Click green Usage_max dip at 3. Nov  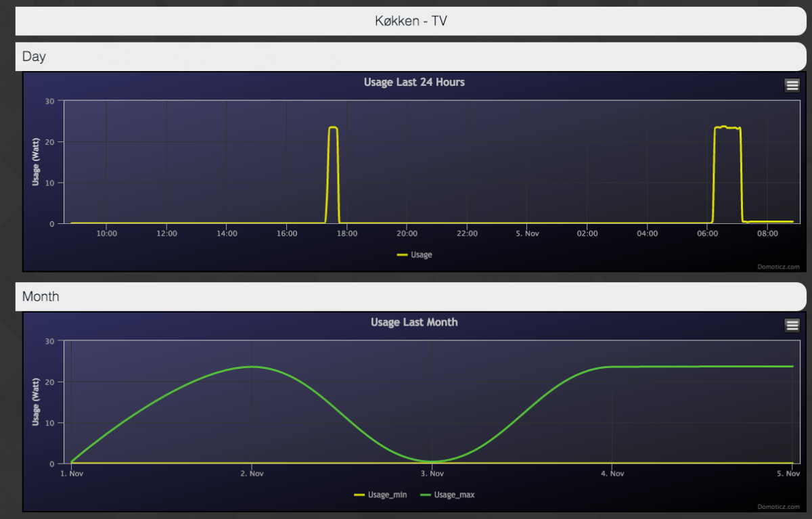click(x=432, y=461)
